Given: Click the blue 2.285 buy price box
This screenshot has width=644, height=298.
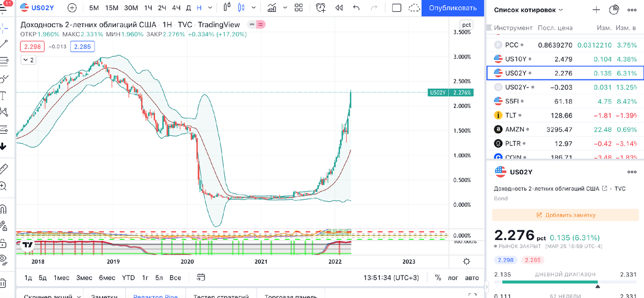Looking at the screenshot, I should 83,47.
